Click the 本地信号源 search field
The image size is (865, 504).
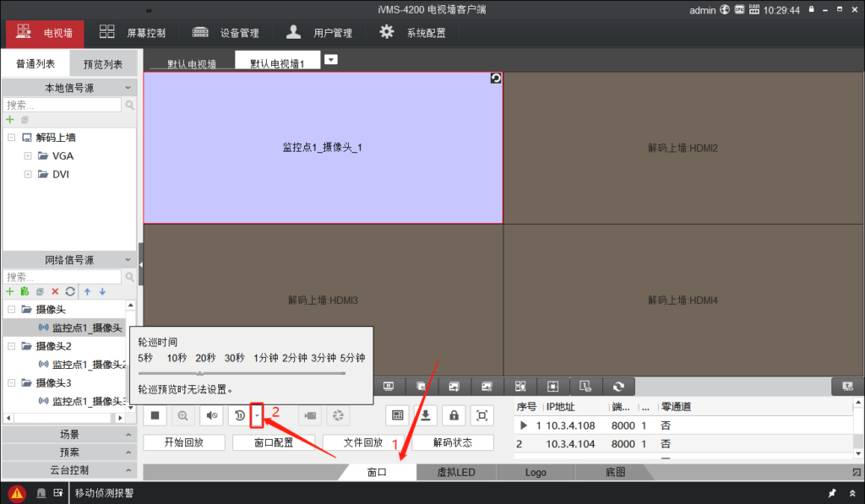click(x=63, y=106)
